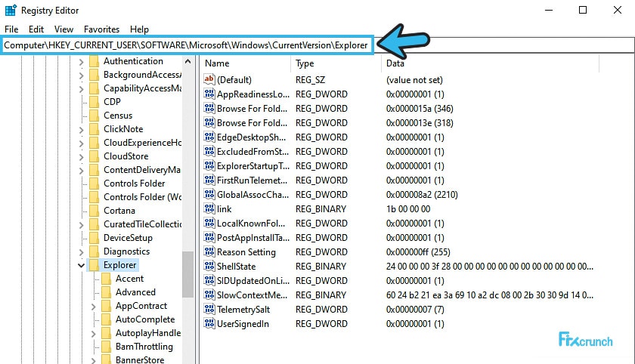Select the AutoComplete subkey
635x364 pixels.
145,319
